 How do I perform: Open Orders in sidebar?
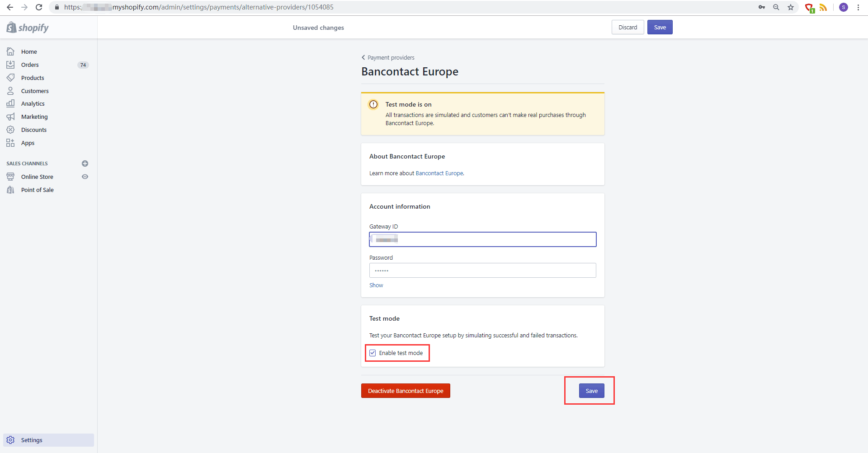tap(30, 65)
